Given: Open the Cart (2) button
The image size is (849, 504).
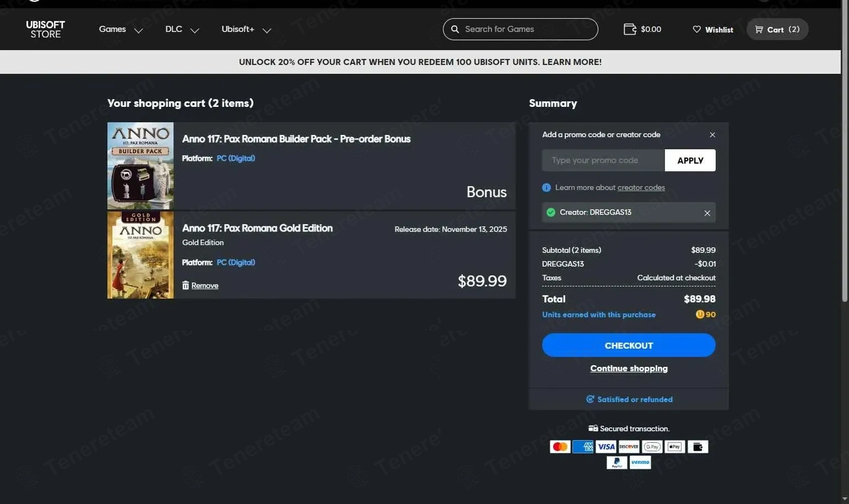Looking at the screenshot, I should pyautogui.click(x=777, y=30).
